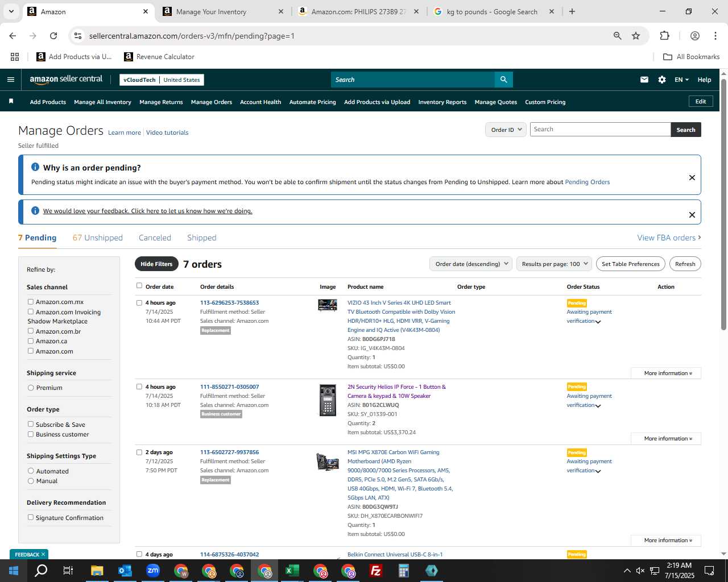This screenshot has width=728, height=582.
Task: Open Excel from the taskbar
Action: (292, 571)
